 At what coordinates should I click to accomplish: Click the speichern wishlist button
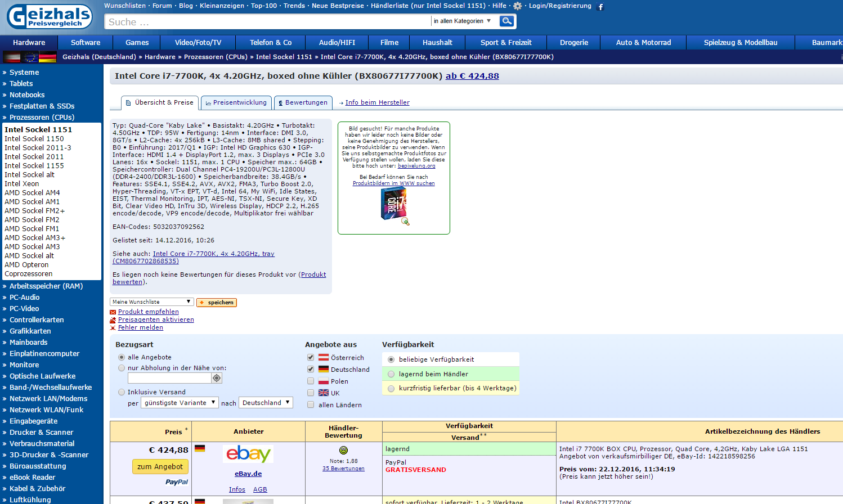point(217,302)
